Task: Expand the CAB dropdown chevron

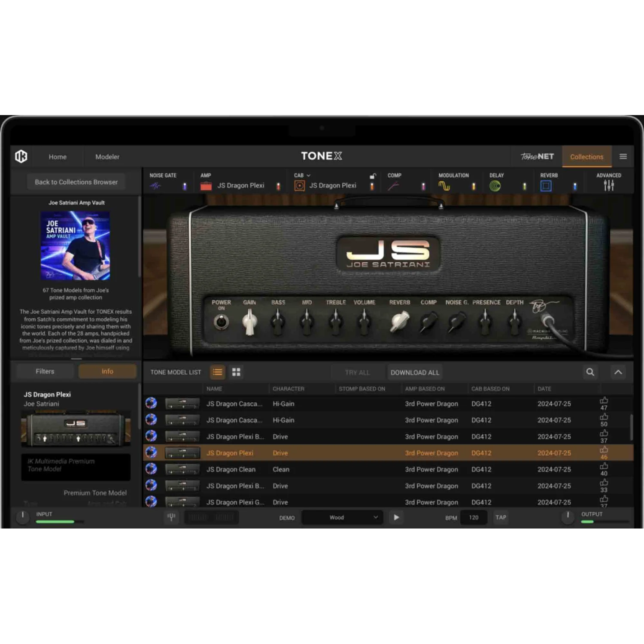Action: coord(308,176)
